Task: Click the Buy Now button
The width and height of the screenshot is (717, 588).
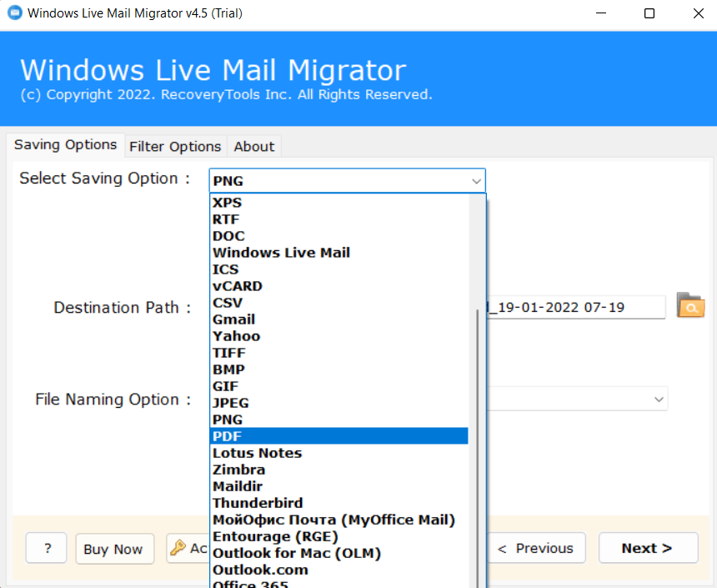Action: coord(115,548)
